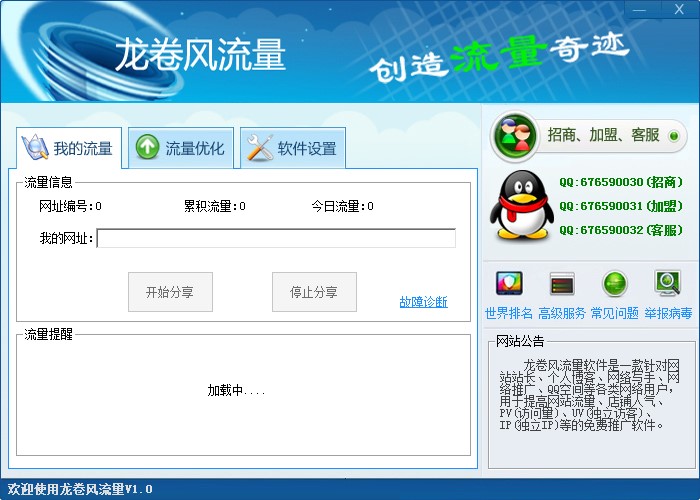This screenshot has width=700, height=500.
Task: Switch to the 流量优化 tab
Action: coord(181,150)
